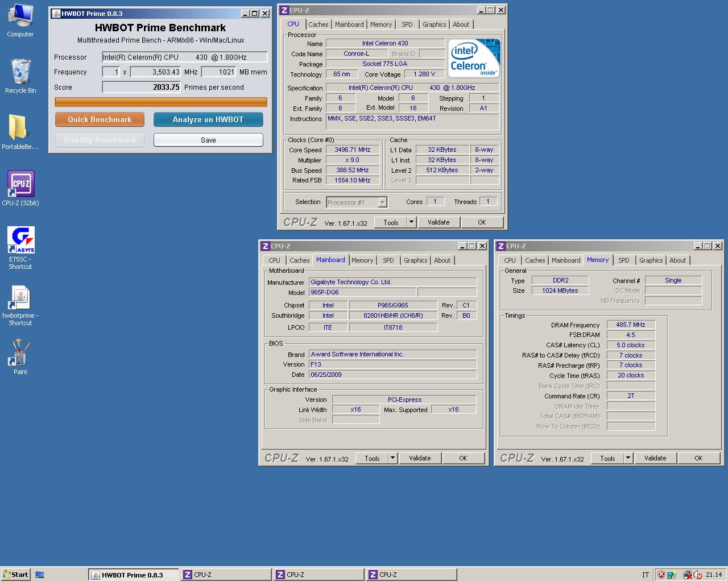The width and height of the screenshot is (728, 582).
Task: Click OK in the CPU-Z Memory window
Action: point(698,458)
